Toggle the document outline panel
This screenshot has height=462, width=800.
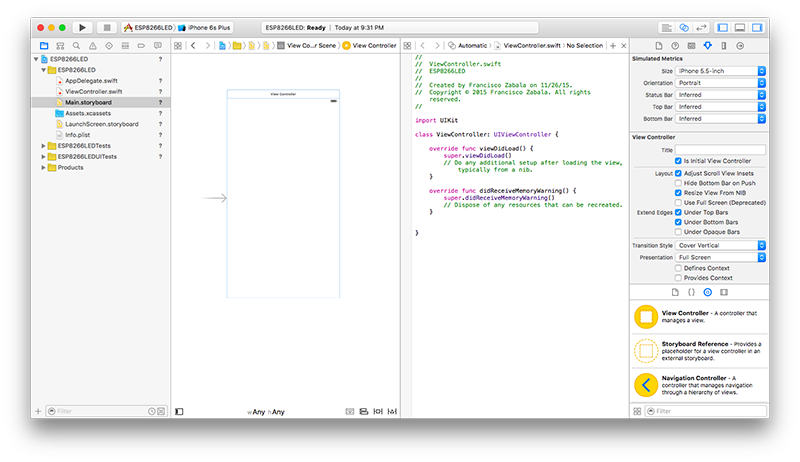[179, 411]
